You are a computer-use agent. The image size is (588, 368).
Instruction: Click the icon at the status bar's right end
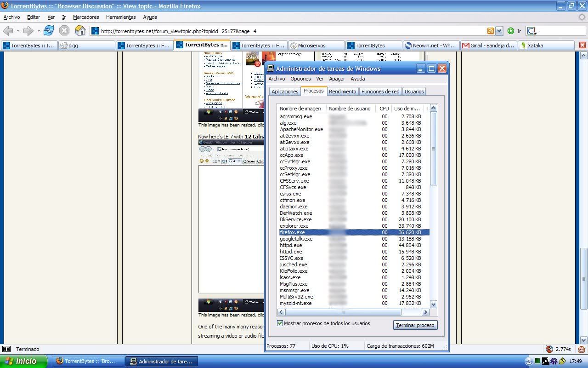coord(582,349)
